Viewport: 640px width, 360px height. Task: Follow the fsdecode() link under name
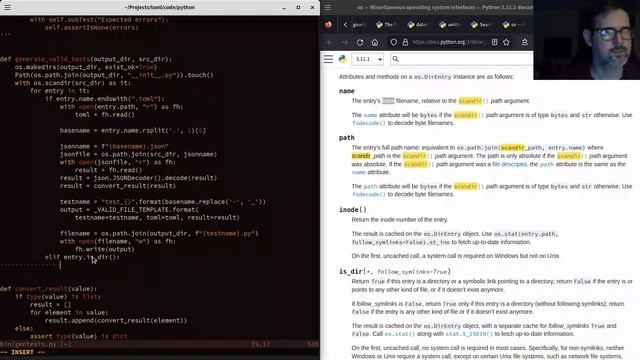(x=369, y=123)
